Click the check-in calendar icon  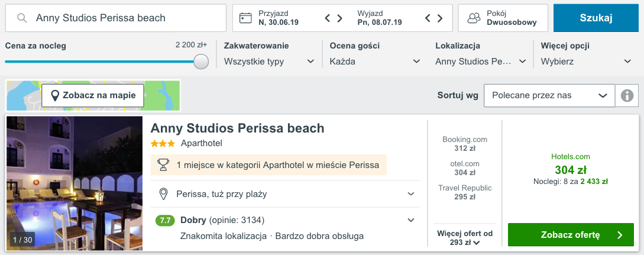[x=245, y=18]
